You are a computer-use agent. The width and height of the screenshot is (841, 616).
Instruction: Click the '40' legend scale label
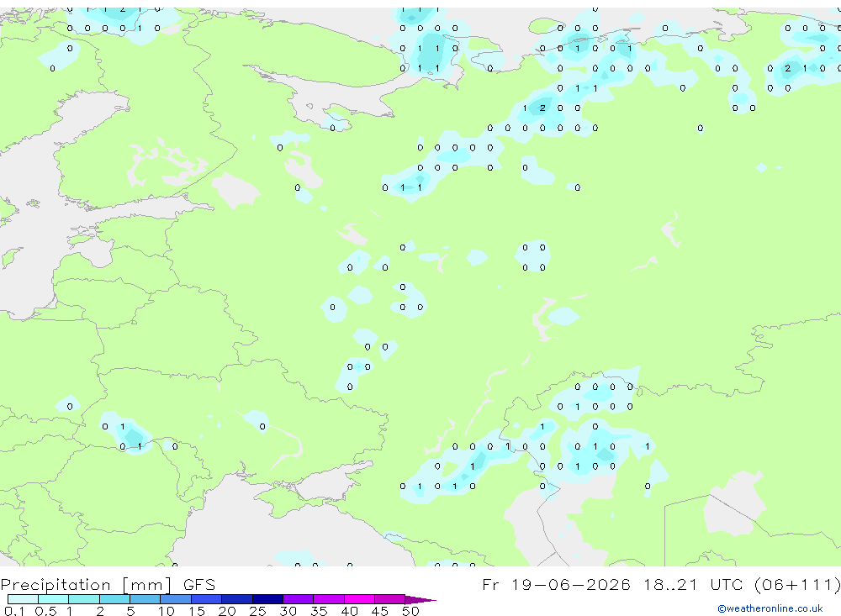click(349, 611)
